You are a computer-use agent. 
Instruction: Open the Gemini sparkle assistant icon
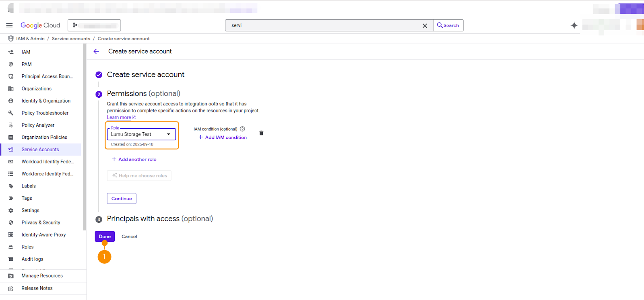point(574,25)
